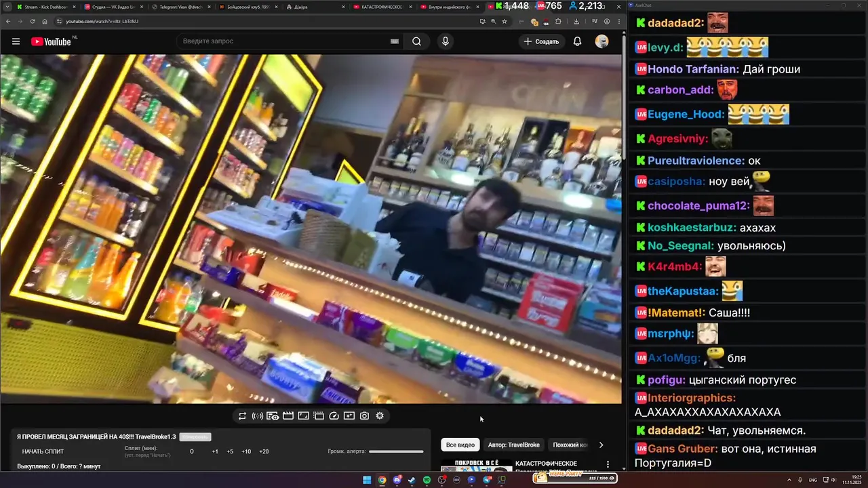868x488 pixels.
Task: Toggle the loop icon in player toolbar
Action: pyautogui.click(x=242, y=416)
